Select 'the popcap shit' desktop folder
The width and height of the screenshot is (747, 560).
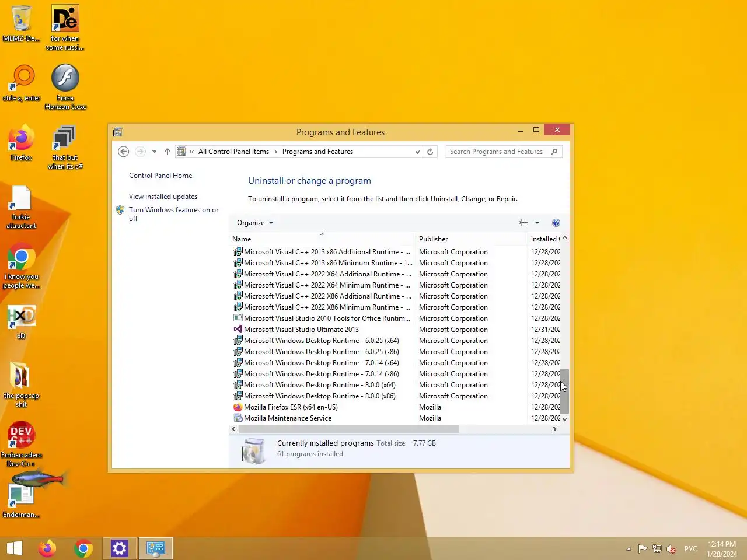point(21,384)
